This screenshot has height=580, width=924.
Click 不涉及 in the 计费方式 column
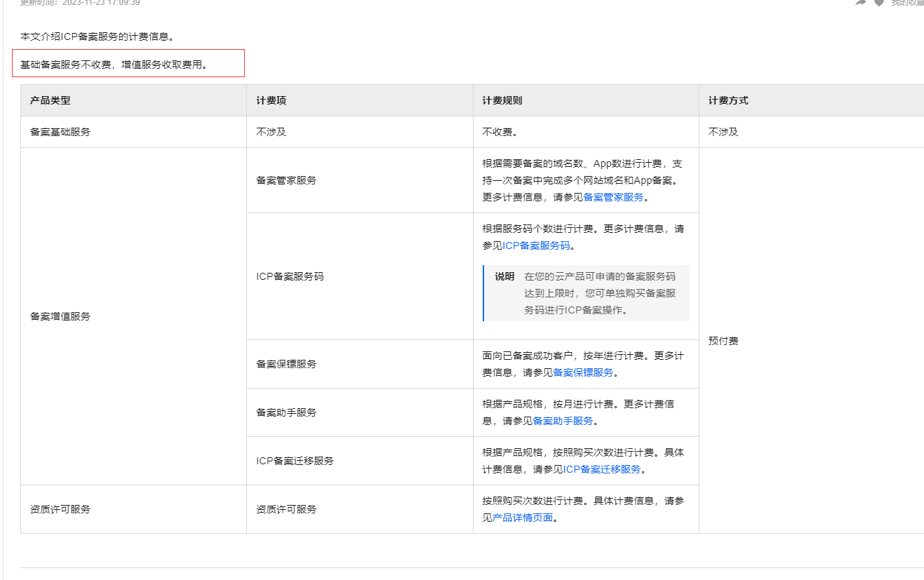[812, 132]
